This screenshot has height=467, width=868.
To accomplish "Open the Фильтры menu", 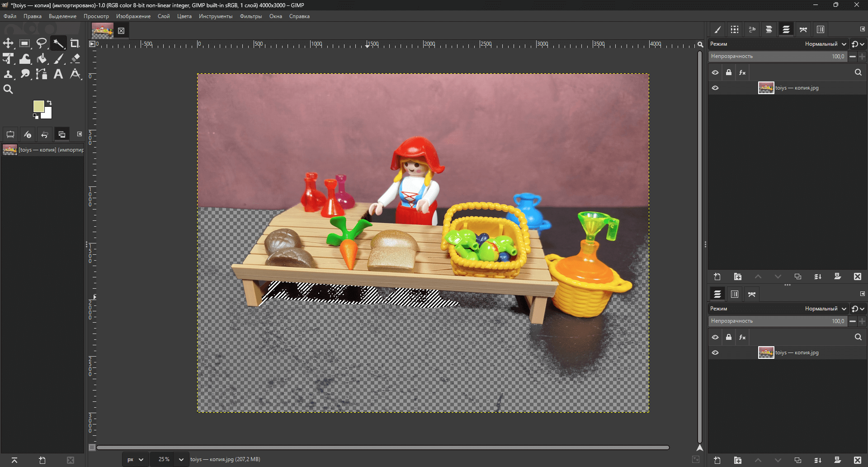I will tap(251, 16).
